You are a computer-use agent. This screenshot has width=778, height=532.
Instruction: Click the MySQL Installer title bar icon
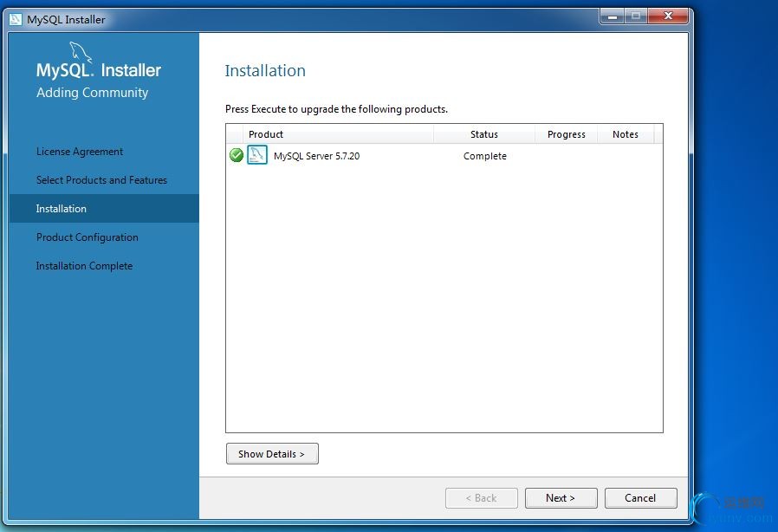point(16,19)
